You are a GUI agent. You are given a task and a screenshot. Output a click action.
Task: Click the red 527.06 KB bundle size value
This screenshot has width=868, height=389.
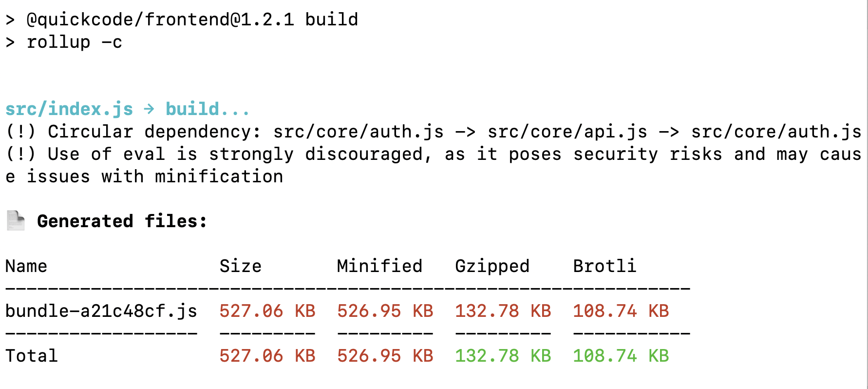267,311
